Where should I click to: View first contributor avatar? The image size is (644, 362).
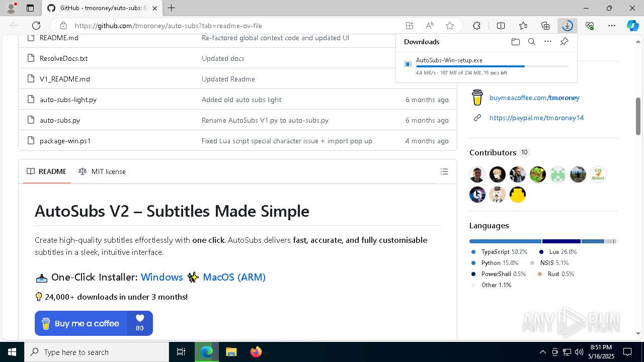[x=477, y=174]
